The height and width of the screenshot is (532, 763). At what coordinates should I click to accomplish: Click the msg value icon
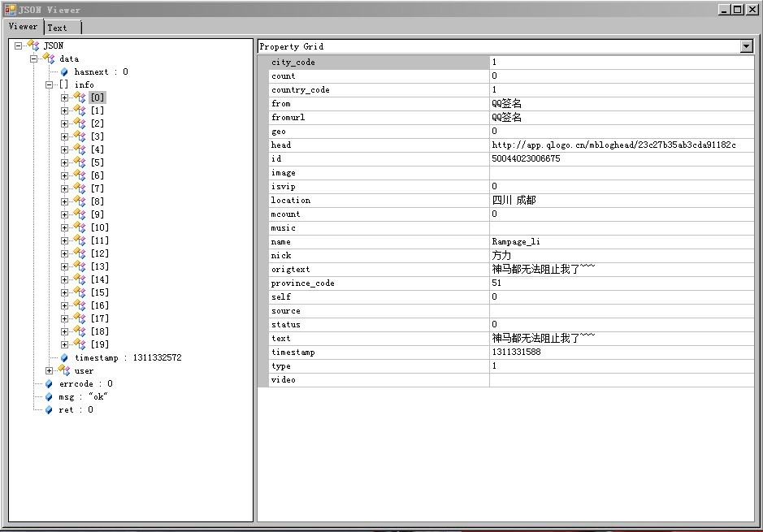click(49, 397)
